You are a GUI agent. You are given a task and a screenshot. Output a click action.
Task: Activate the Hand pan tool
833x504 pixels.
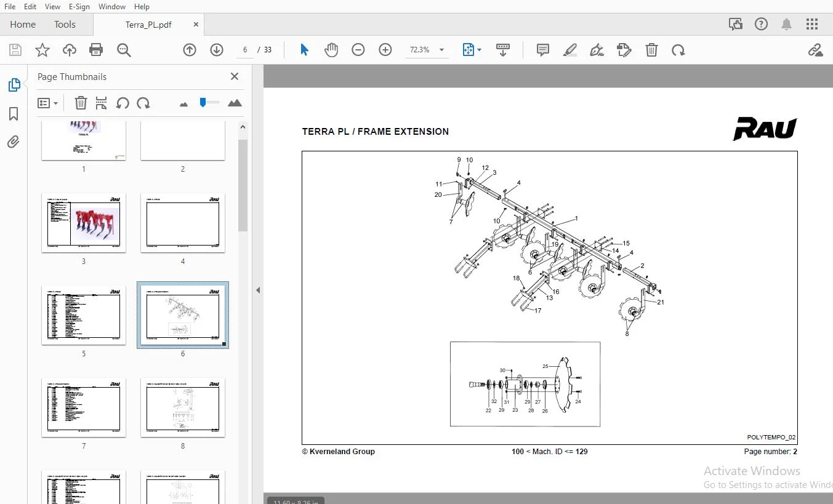(x=331, y=50)
